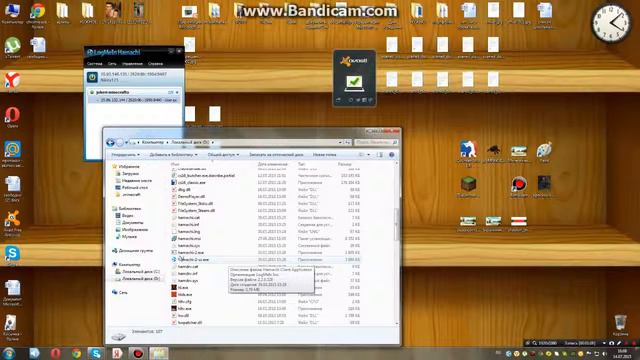
Task: Open the Windows Start button
Action: (x=9, y=353)
